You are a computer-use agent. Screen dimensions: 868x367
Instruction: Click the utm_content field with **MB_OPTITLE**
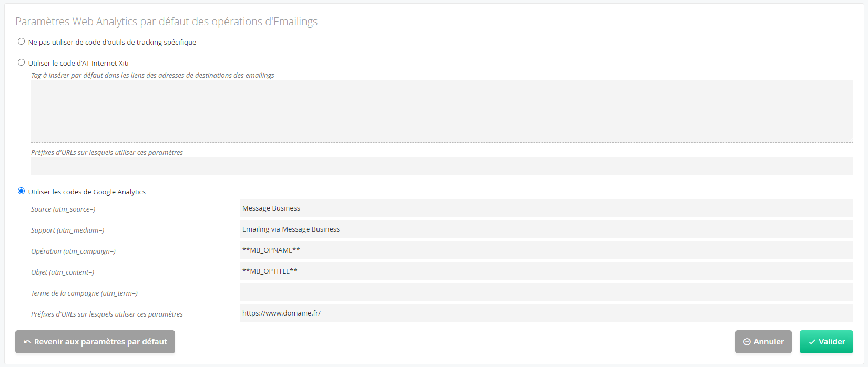546,271
